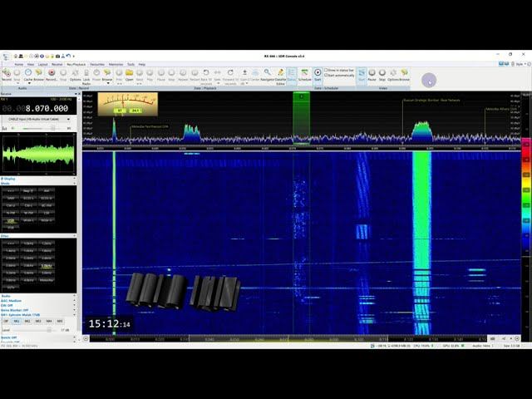Viewport: 532px width, 399px height.
Task: Select the NR5 noise reduction button
Action: click(x=60, y=321)
